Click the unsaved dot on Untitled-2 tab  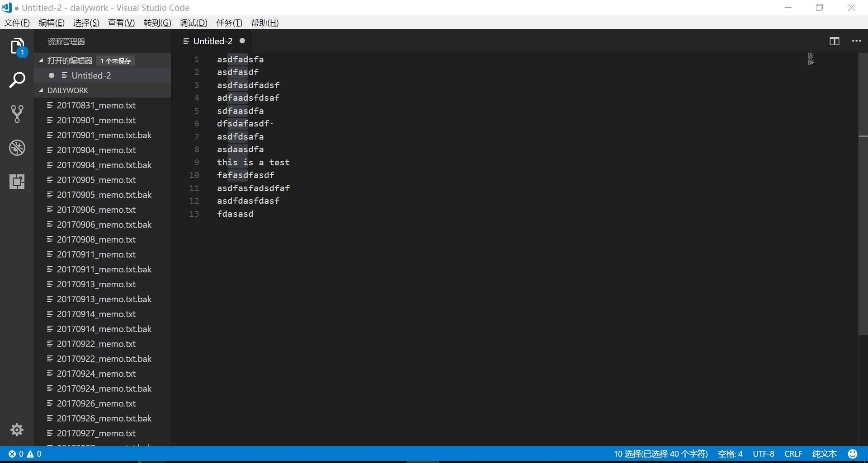(x=242, y=41)
